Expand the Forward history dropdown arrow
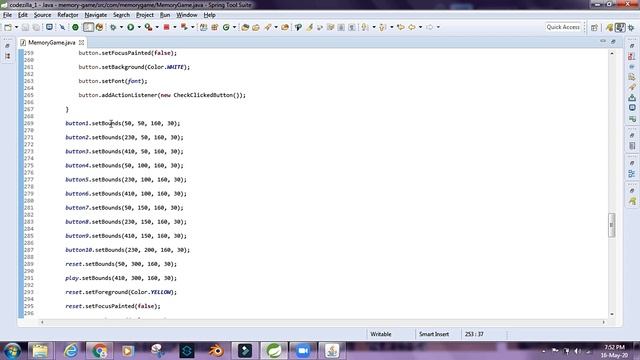 coord(438,27)
